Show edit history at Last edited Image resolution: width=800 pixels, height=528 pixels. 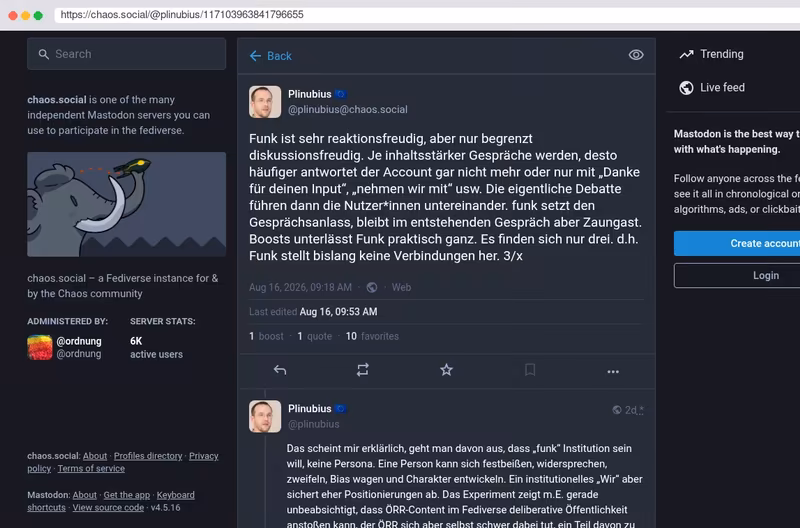pos(313,312)
